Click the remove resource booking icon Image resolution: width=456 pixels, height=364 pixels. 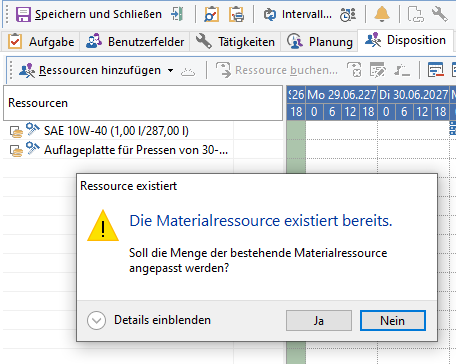coord(354,70)
